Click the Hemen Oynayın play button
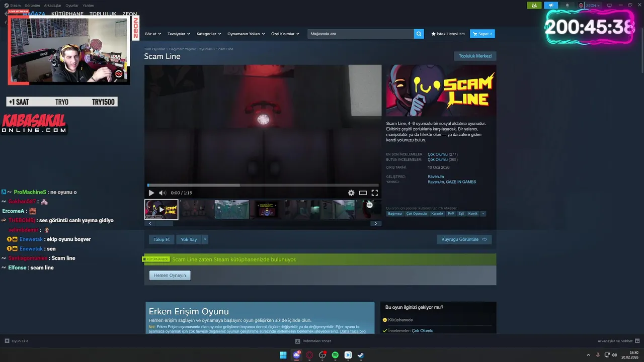 point(170,275)
